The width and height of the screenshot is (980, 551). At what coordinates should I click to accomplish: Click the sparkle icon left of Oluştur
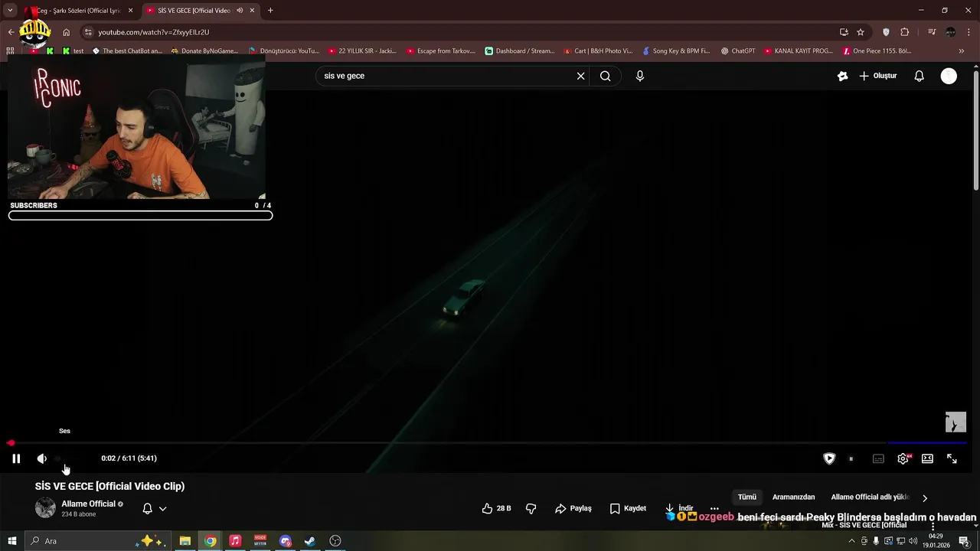coord(843,76)
